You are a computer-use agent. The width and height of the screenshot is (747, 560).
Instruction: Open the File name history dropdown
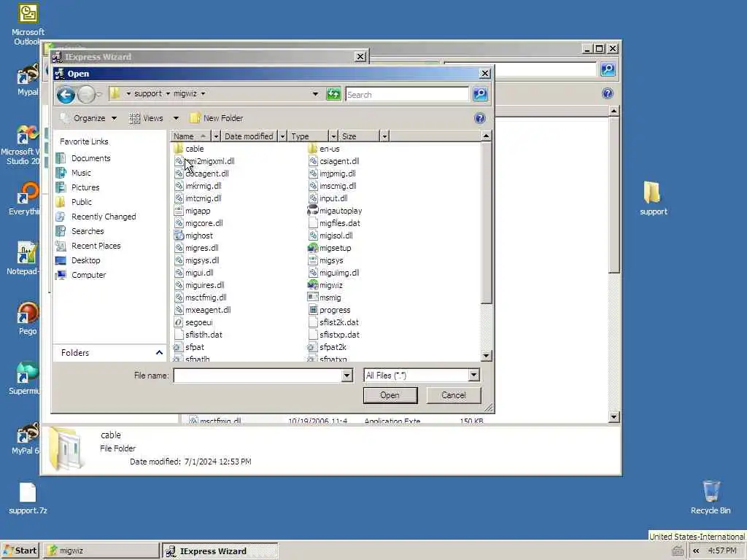(x=347, y=376)
